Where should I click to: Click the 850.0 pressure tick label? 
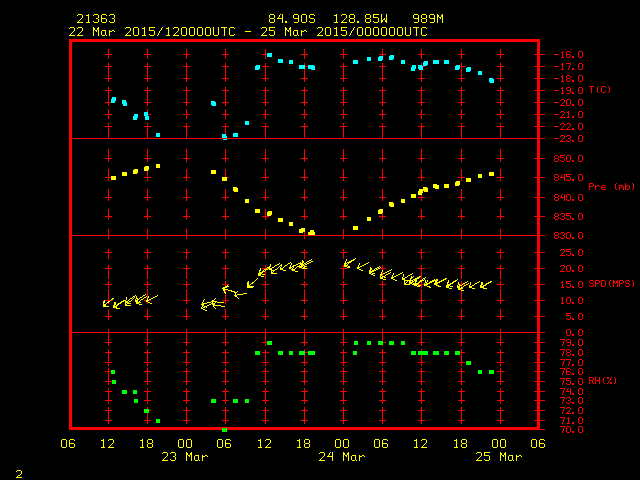566,159
